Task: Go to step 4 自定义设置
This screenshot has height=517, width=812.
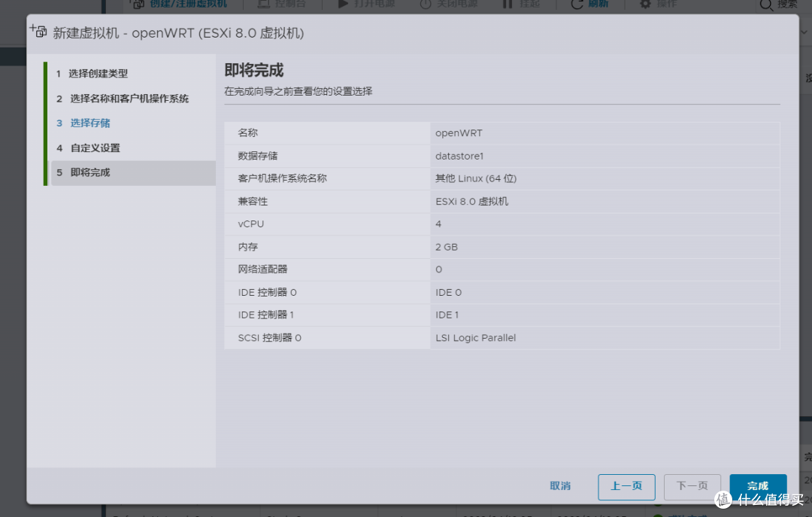Action: pos(96,147)
